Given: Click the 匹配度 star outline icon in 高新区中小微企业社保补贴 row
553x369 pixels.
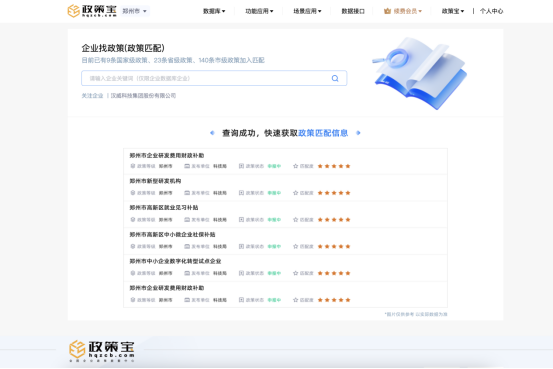Looking at the screenshot, I should 296,247.
